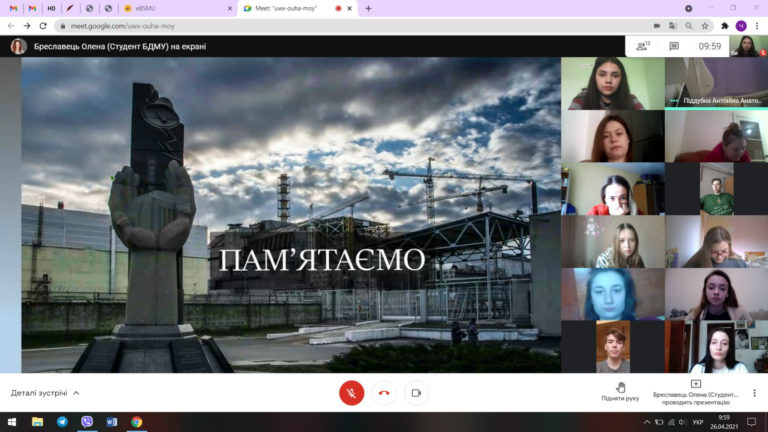This screenshot has width=768, height=432.
Task: Hang up with the red phone button
Action: tap(384, 393)
